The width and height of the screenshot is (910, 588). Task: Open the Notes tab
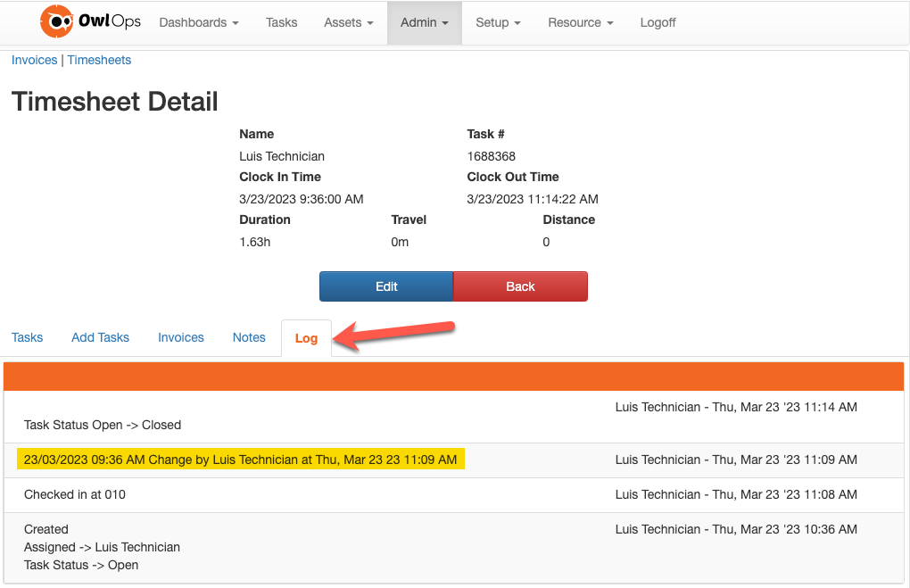[x=248, y=337]
